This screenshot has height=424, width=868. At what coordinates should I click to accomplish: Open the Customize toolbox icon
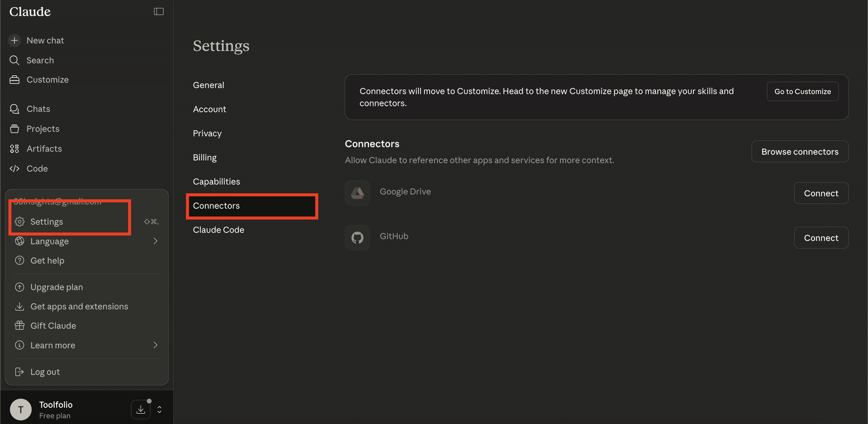click(14, 80)
